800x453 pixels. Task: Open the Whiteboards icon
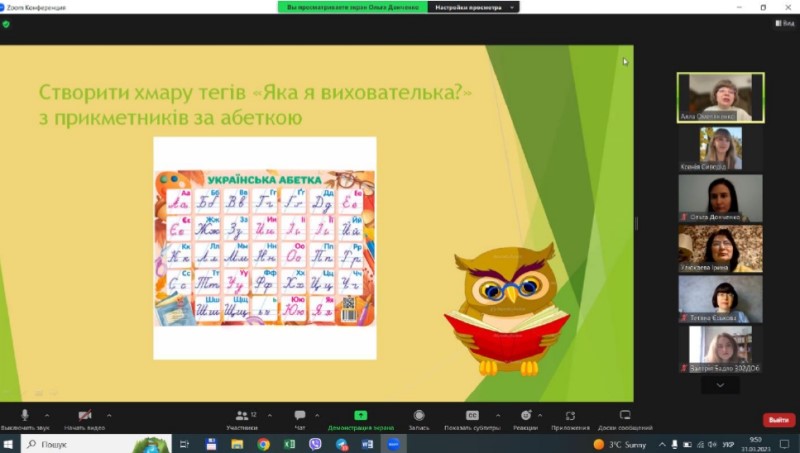625,416
